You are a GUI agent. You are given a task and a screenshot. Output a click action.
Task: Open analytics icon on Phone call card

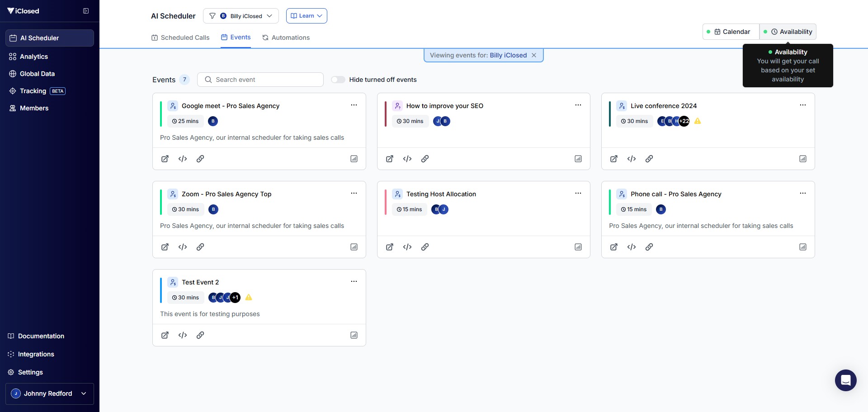click(803, 247)
